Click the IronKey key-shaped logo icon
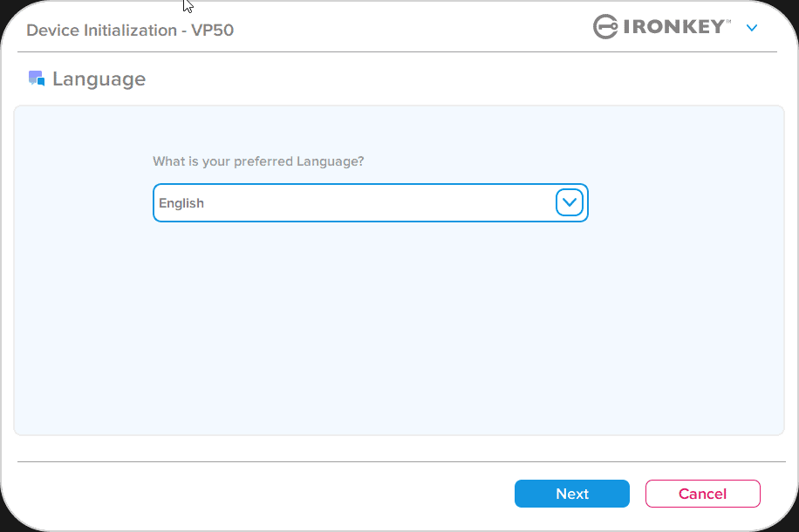The width and height of the screenshot is (799, 532). click(x=605, y=27)
